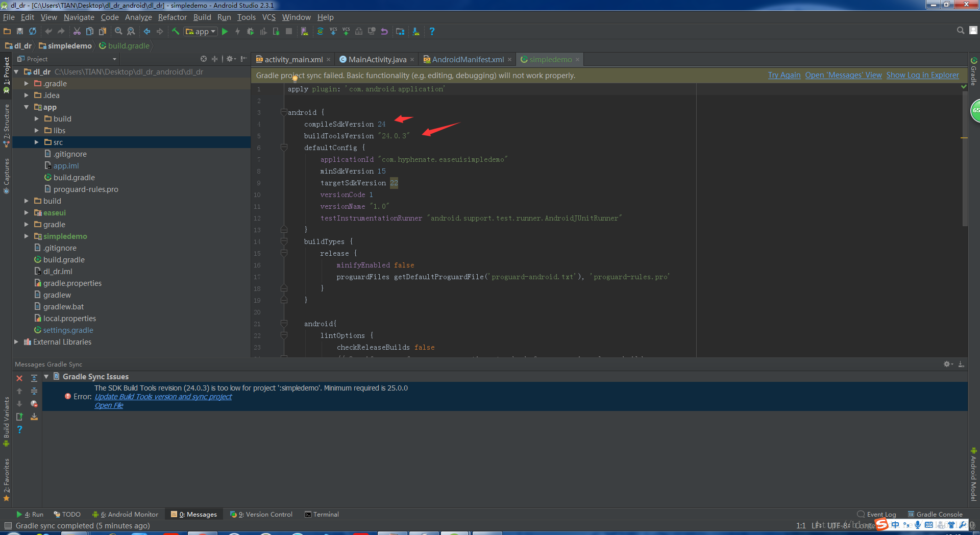
Task: Click the Make Project hammer icon
Action: click(x=176, y=31)
